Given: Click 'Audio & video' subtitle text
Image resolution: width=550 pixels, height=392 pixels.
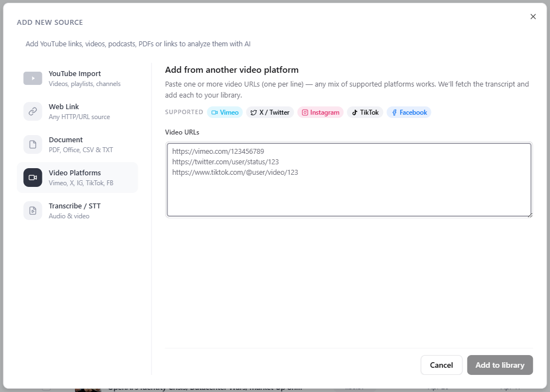Looking at the screenshot, I should pos(69,216).
